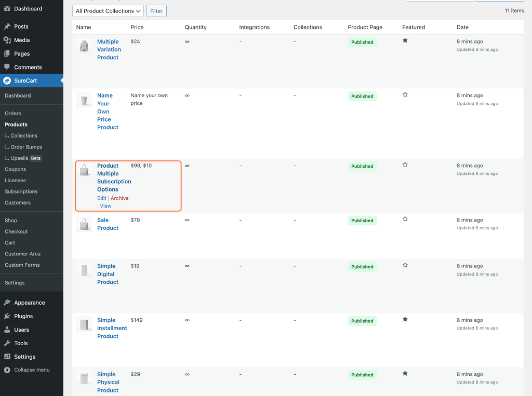Go to Subscriptions in SureCart menu

point(21,192)
